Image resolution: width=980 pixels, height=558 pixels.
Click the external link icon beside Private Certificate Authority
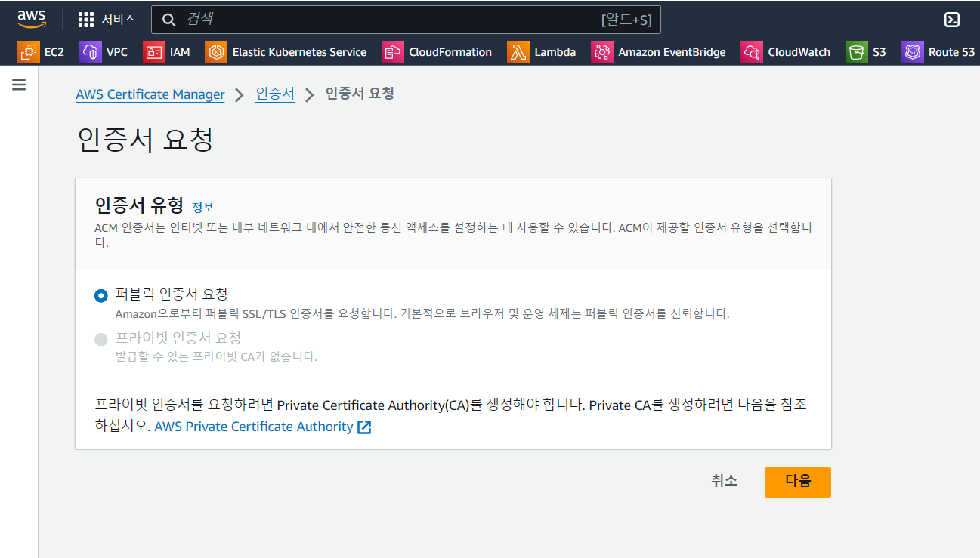pos(364,427)
